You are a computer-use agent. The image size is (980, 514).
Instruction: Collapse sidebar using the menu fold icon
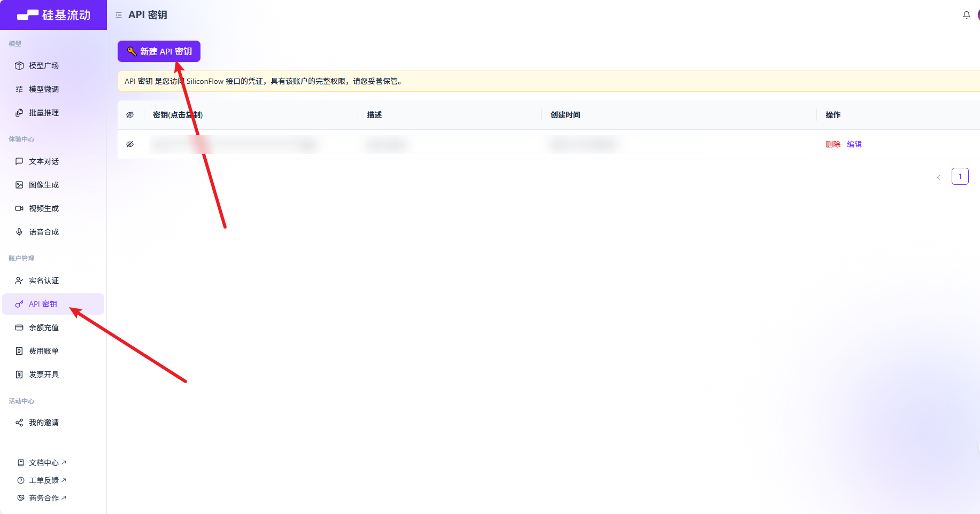[x=119, y=15]
